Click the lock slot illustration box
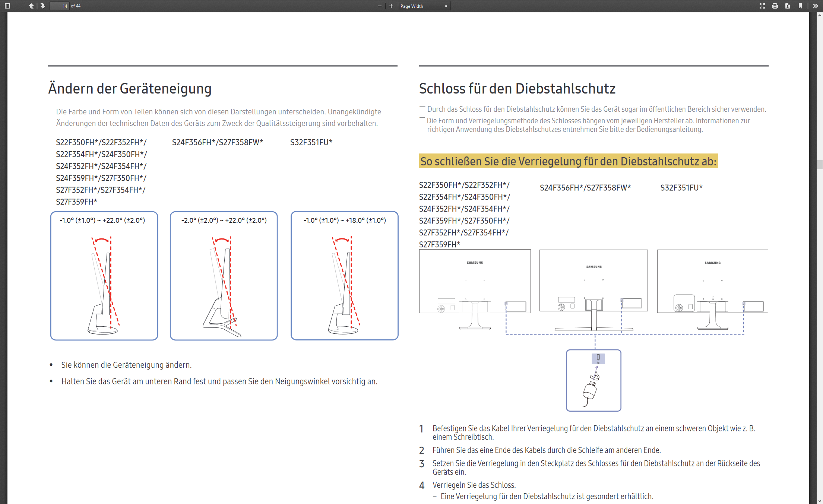 coord(593,380)
